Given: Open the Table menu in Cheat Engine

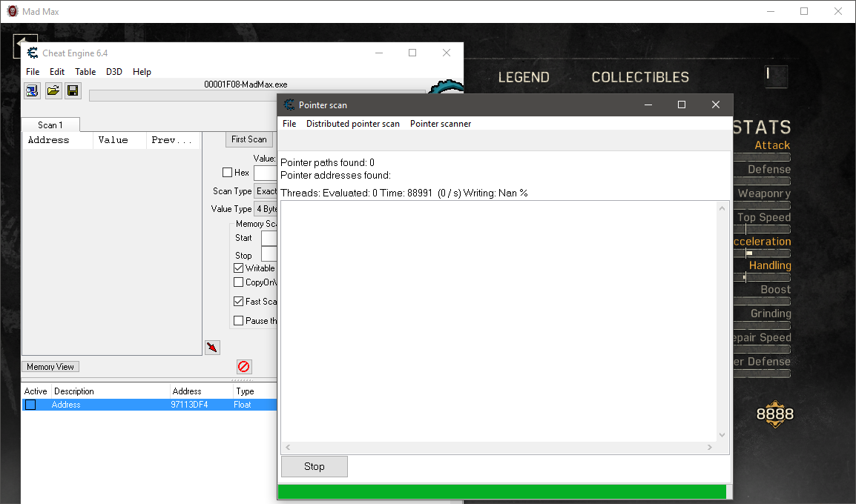Looking at the screenshot, I should pos(85,72).
